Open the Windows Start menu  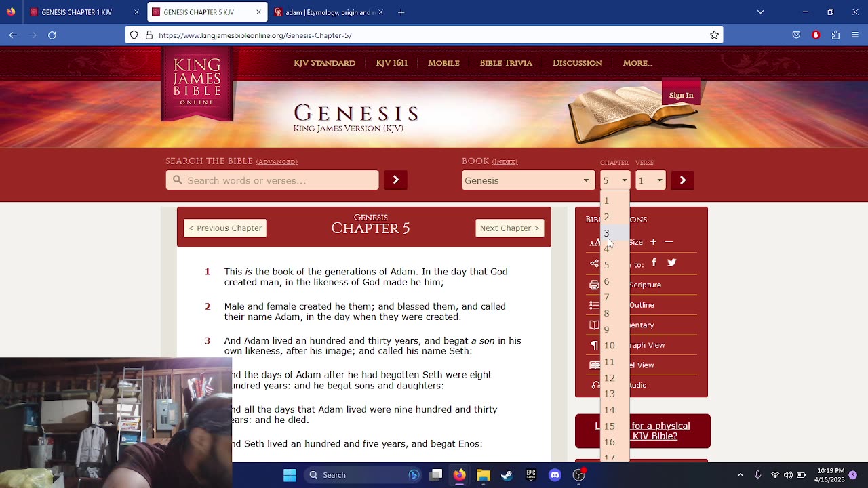tap(290, 475)
